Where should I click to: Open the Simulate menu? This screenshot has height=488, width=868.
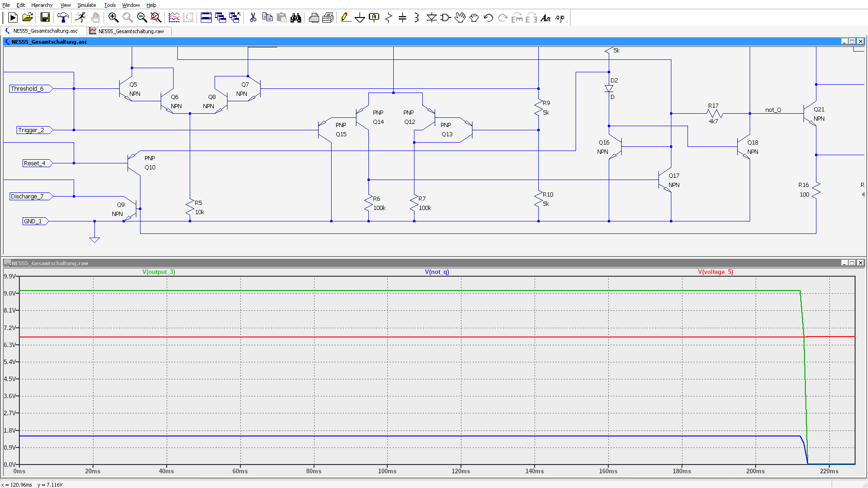point(87,5)
